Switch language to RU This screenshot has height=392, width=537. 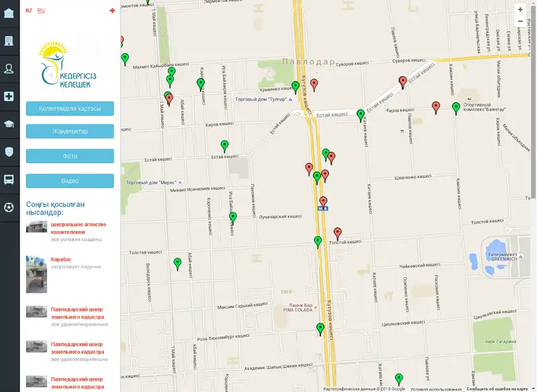pos(42,11)
